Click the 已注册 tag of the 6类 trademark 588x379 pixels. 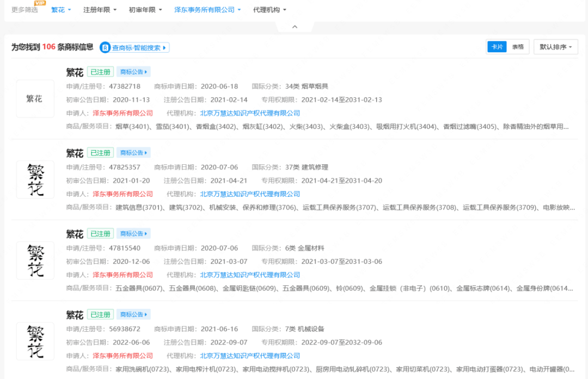point(101,234)
